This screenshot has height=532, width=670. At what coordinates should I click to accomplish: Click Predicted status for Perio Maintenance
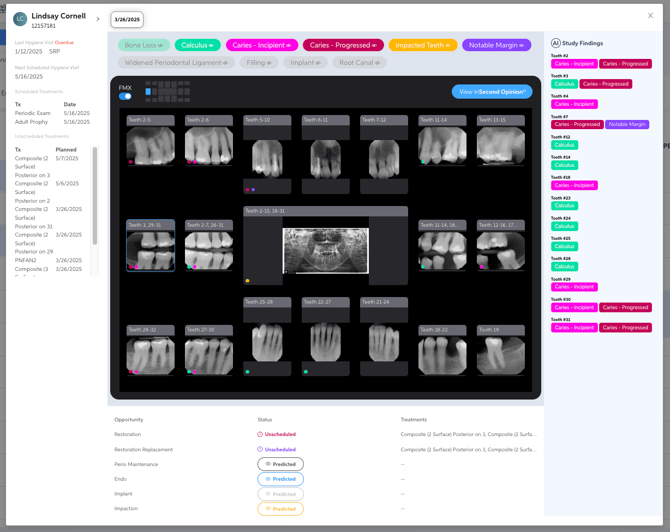click(280, 464)
